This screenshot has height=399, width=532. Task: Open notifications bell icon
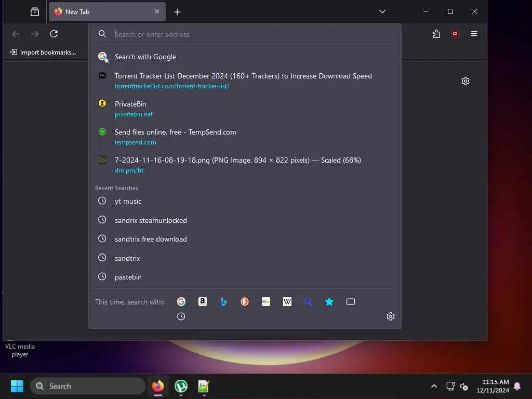[517, 386]
